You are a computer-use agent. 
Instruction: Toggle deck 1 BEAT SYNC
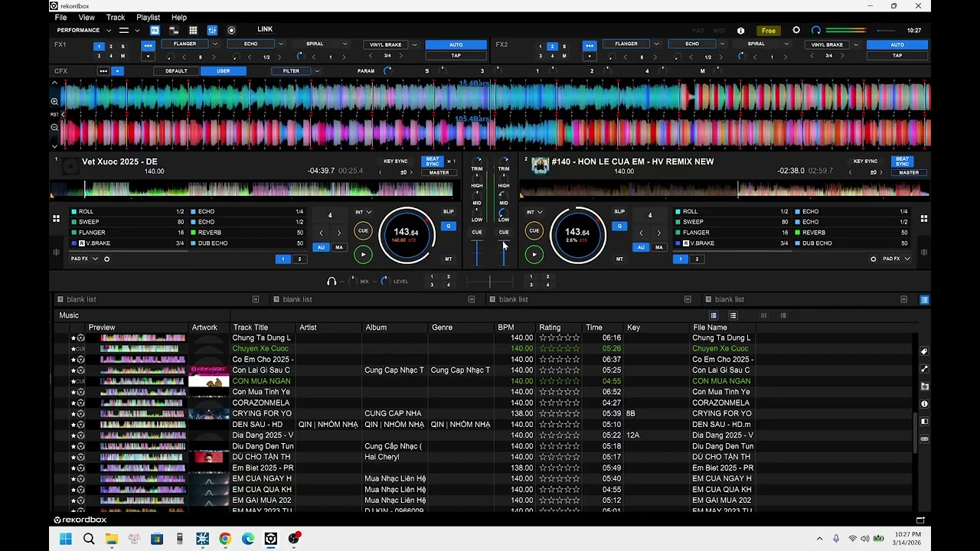tap(433, 161)
